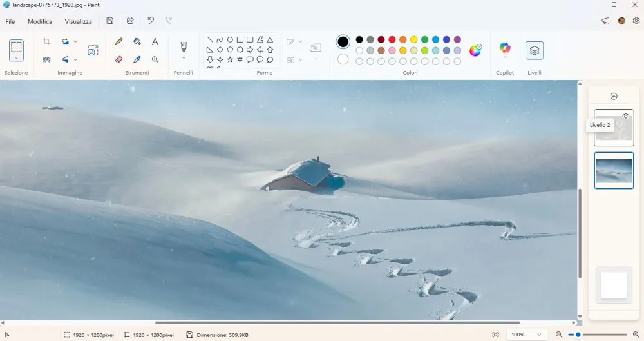This screenshot has width=644, height=341.
Task: Expand the Selezione dropdown arrow
Action: tap(17, 58)
